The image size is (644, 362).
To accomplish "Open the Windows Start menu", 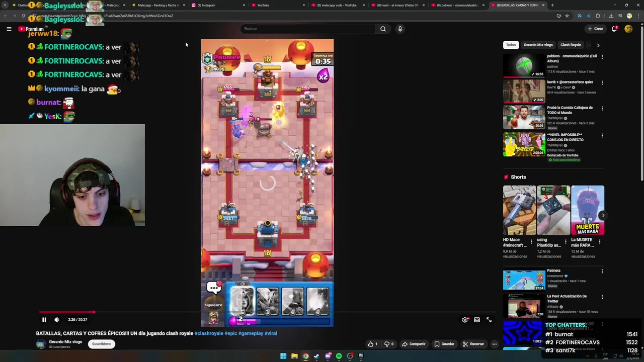I will click(283, 356).
